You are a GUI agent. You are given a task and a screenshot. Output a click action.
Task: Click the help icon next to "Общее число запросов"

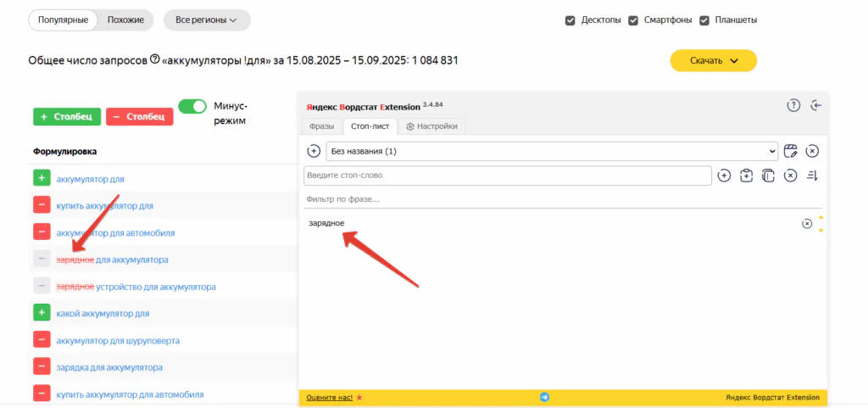(155, 59)
